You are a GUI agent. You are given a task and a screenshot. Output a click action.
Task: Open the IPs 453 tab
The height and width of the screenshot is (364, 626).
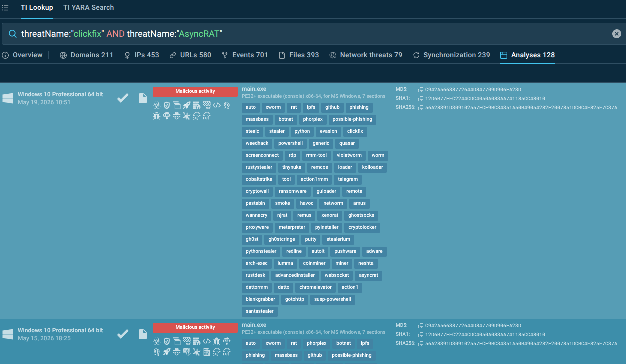pyautogui.click(x=141, y=55)
